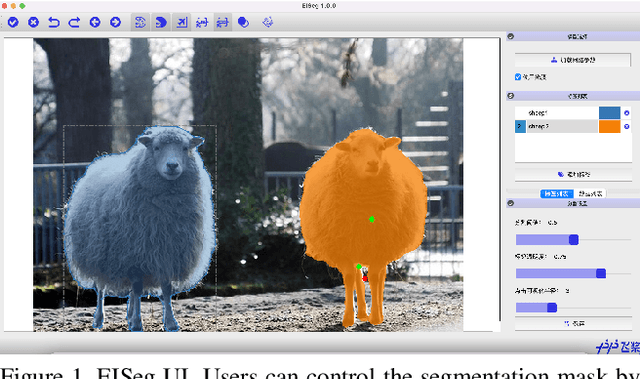Go to the next image with the right-arrow icon
Image resolution: width=640 pixels, height=379 pixels.
[116, 22]
